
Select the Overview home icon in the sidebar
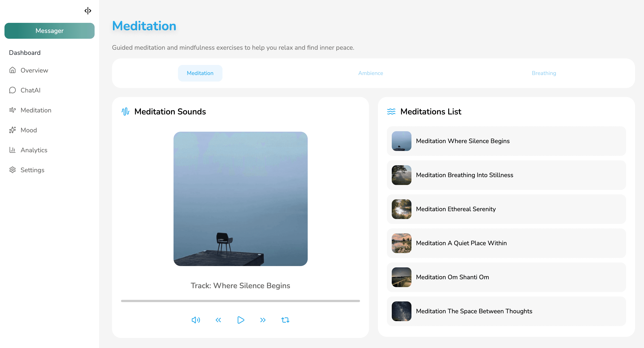tap(13, 70)
